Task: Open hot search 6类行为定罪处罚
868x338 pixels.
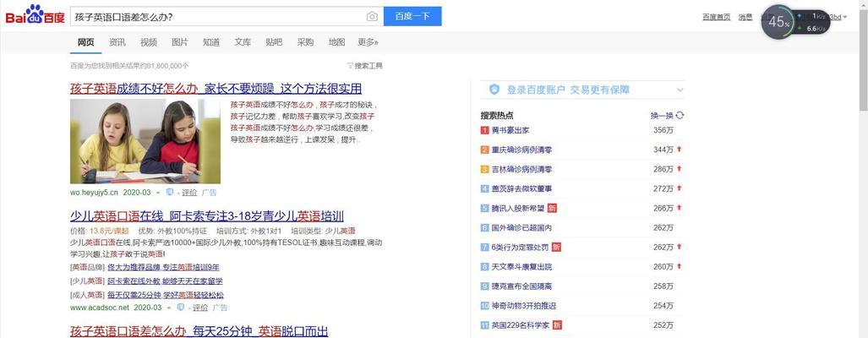Action: 521,248
